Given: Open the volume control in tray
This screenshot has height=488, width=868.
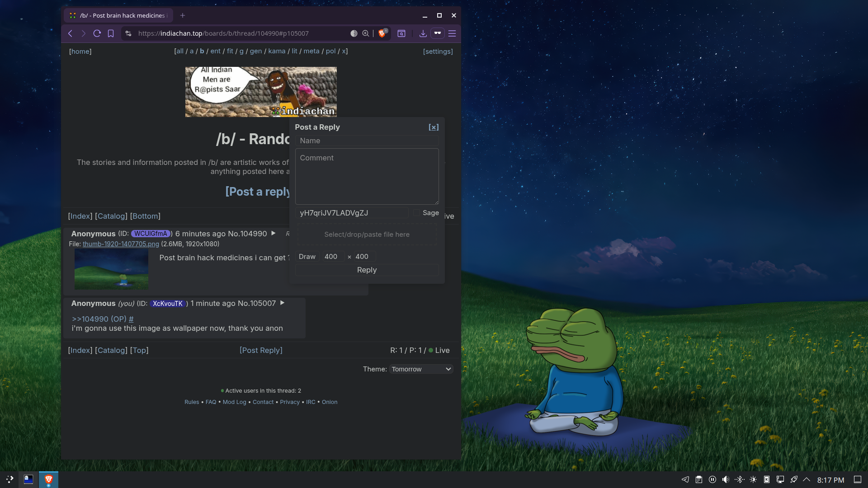Looking at the screenshot, I should click(x=726, y=480).
